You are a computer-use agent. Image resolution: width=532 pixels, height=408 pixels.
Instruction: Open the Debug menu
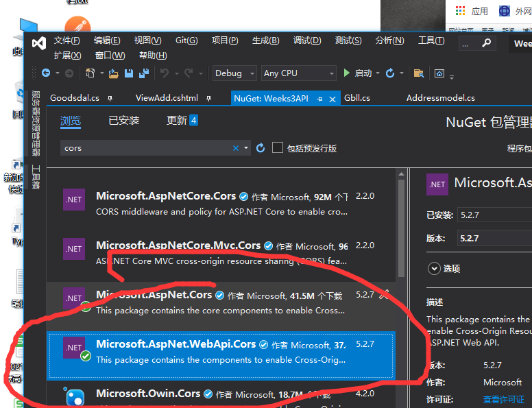(307, 40)
